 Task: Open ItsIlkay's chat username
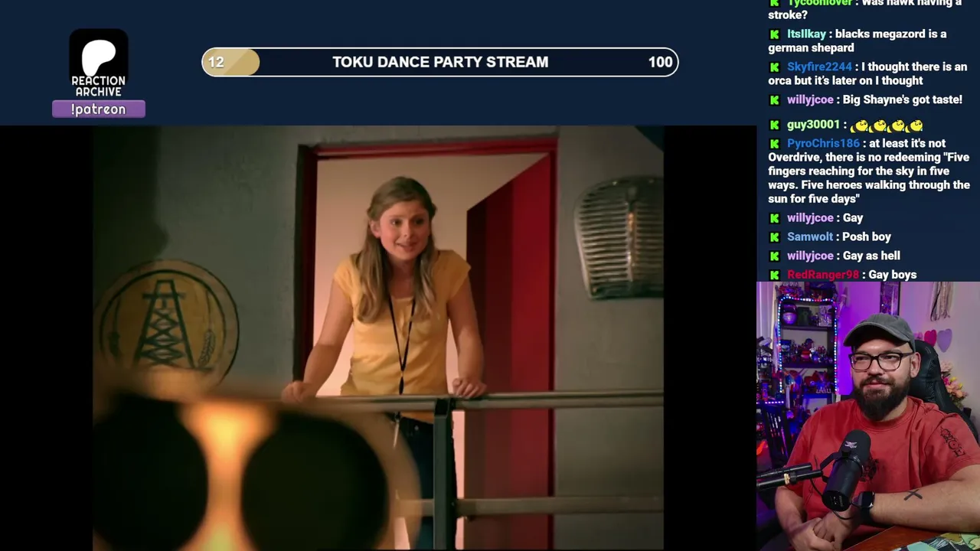(x=806, y=34)
